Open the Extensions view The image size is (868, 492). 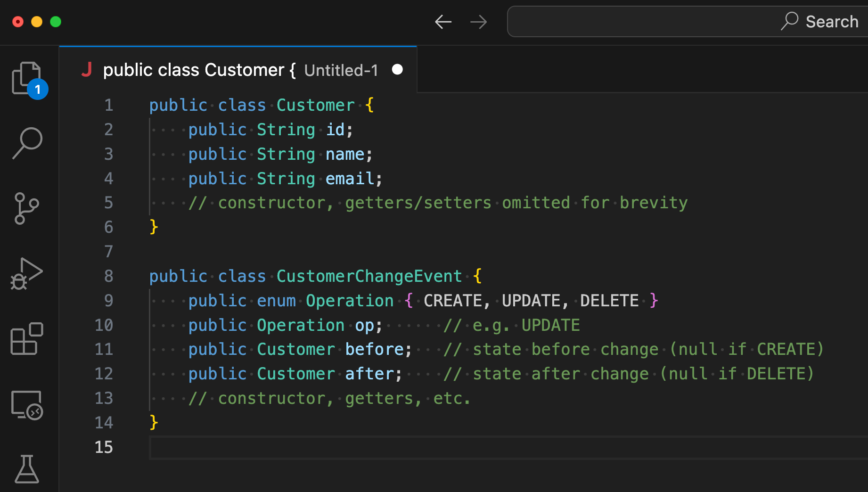(27, 339)
